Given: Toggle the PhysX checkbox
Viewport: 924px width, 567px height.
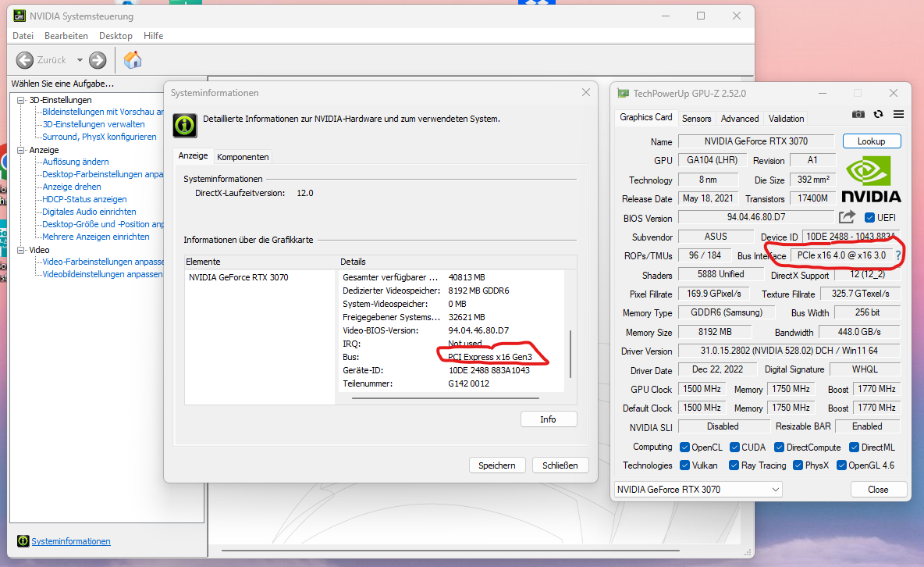Looking at the screenshot, I should click(798, 465).
